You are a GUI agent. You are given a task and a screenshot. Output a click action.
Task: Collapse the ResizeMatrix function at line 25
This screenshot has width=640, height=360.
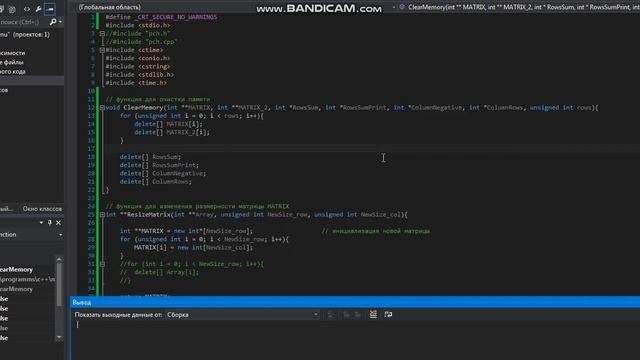coord(102,215)
